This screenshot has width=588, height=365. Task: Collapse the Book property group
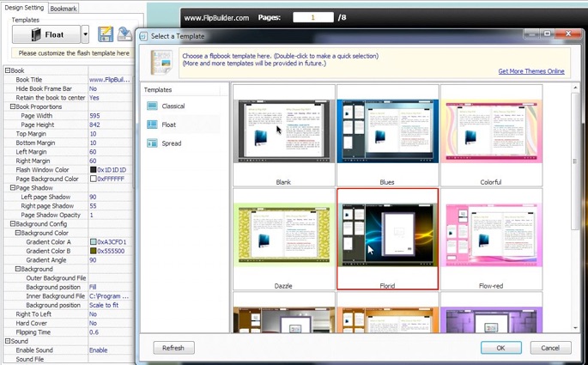(7, 70)
